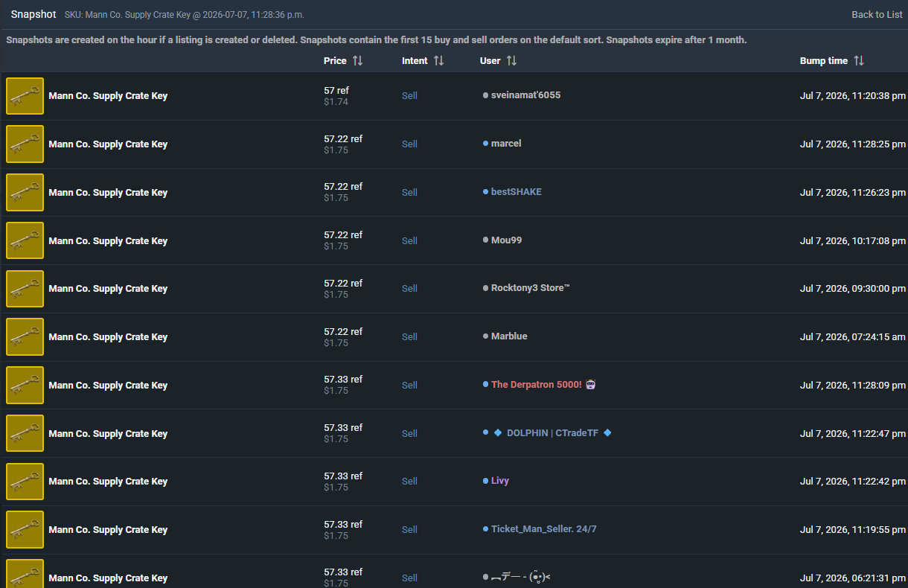Select the Bump time column header
The height and width of the screenshot is (588, 908).
pyautogui.click(x=824, y=61)
